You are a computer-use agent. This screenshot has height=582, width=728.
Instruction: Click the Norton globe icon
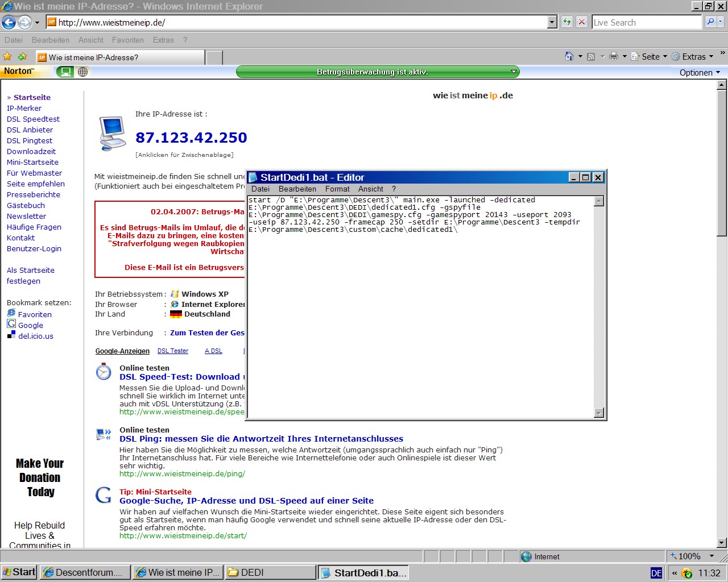(x=83, y=72)
